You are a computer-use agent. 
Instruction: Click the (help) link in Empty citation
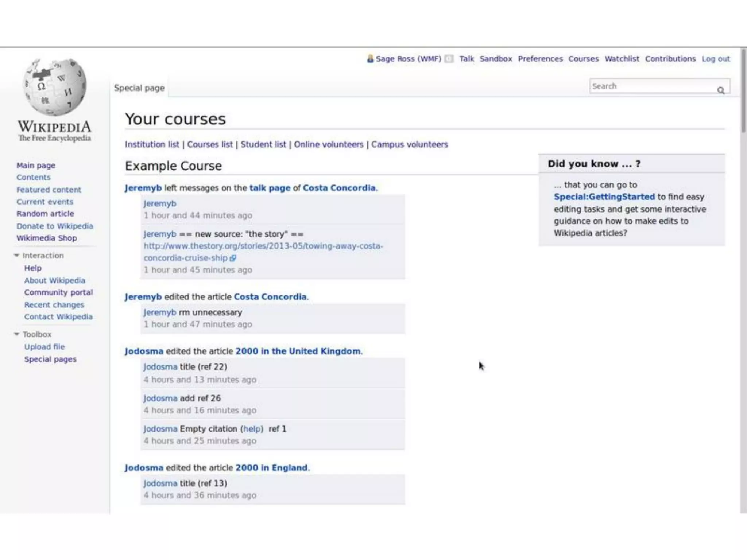pyautogui.click(x=252, y=429)
